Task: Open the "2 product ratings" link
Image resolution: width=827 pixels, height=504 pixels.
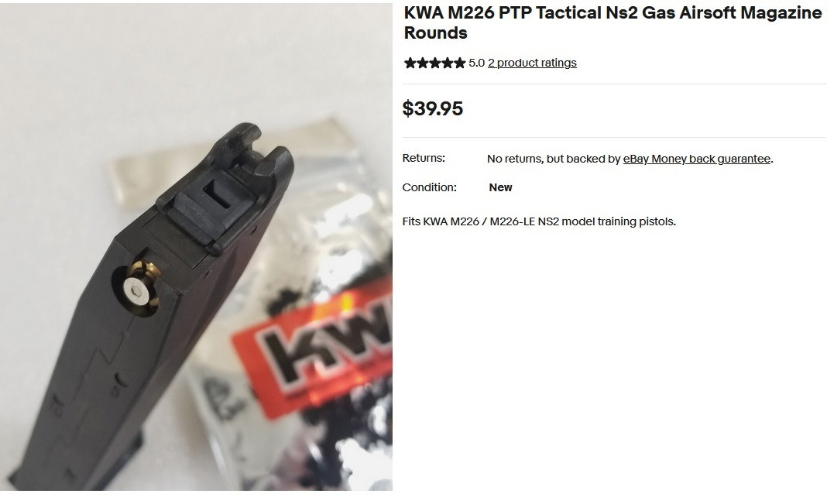Action: 532,63
